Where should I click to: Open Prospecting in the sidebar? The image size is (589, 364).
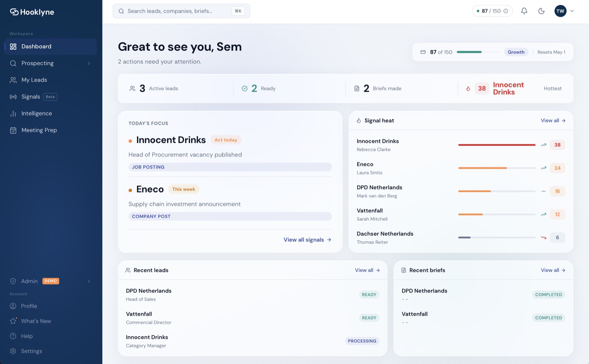pyautogui.click(x=51, y=63)
